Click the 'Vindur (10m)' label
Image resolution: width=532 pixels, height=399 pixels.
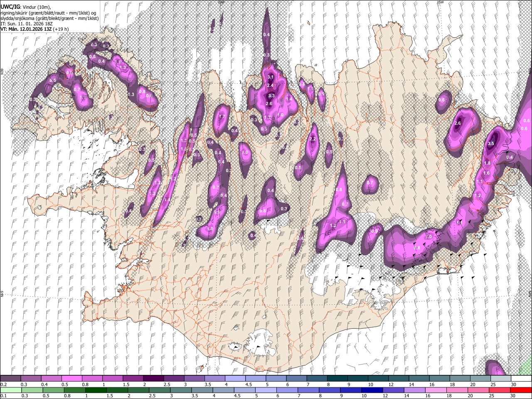point(36,7)
